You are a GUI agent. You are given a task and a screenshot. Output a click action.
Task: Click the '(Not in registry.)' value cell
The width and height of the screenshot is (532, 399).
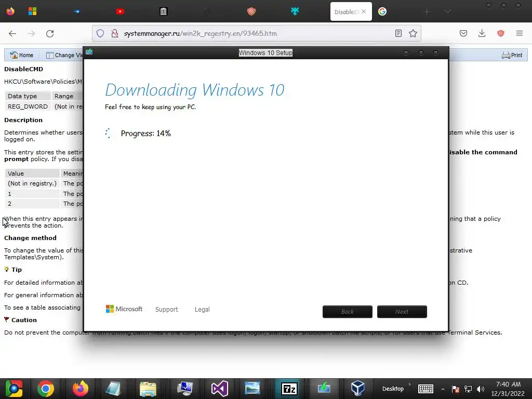coord(32,183)
